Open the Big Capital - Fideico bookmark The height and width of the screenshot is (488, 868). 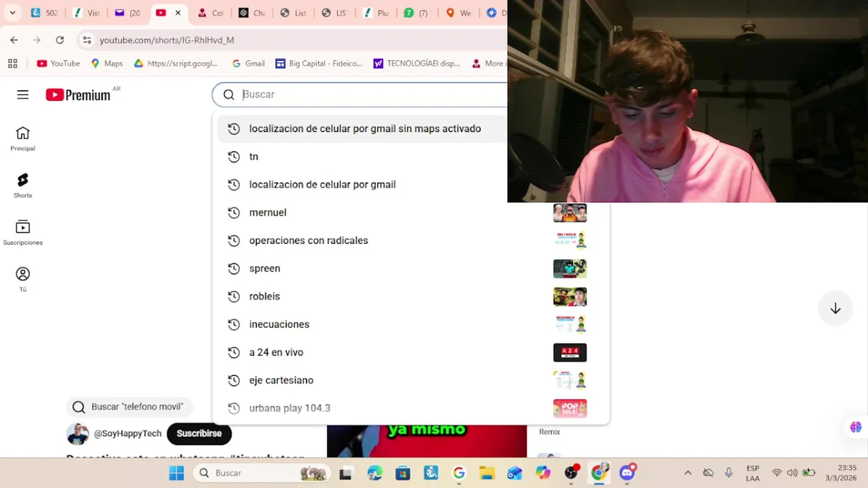point(319,64)
